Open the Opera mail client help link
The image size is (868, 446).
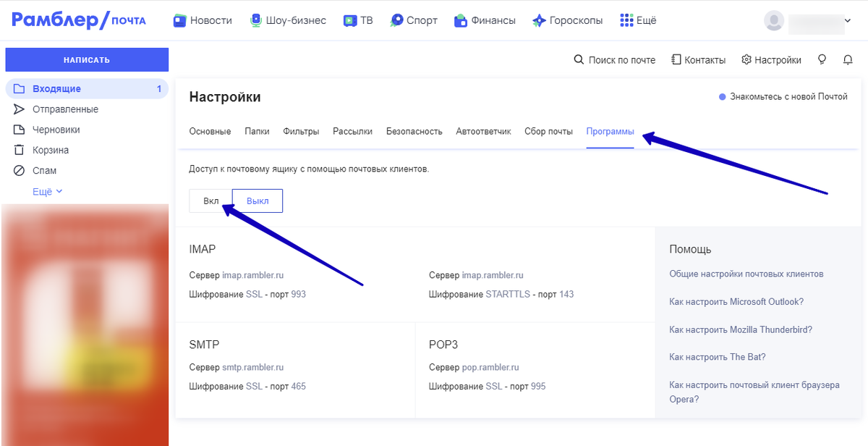pos(754,392)
